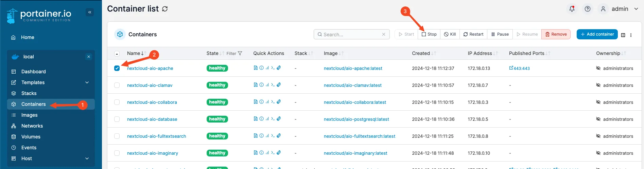Collapse the sidebar with double chevron
Viewport: 644px width, 169px height.
point(90,12)
